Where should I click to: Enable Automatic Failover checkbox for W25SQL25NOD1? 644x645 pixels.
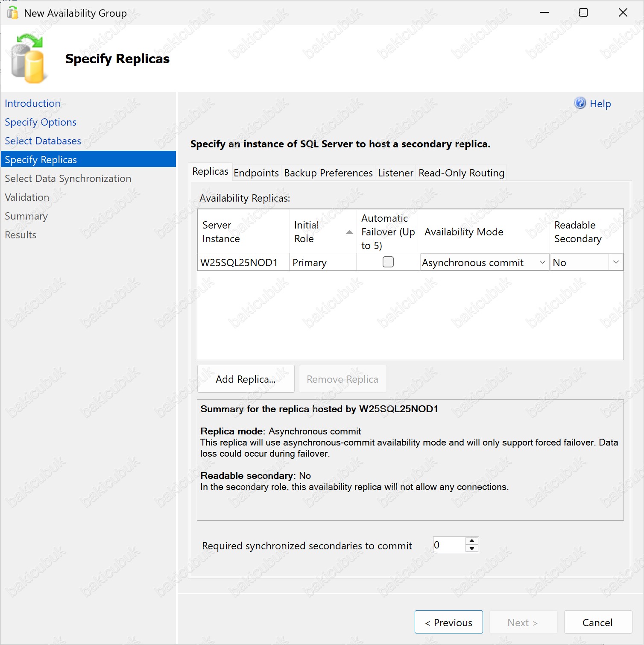388,262
